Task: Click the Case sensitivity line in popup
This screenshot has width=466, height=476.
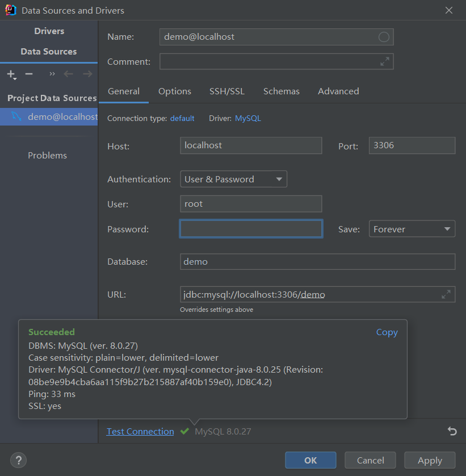Action: point(123,358)
